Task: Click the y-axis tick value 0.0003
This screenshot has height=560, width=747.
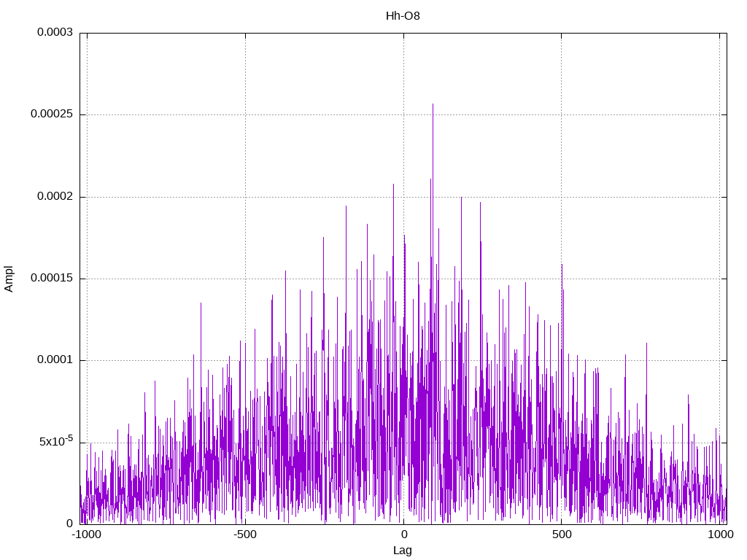Action: 55,32
